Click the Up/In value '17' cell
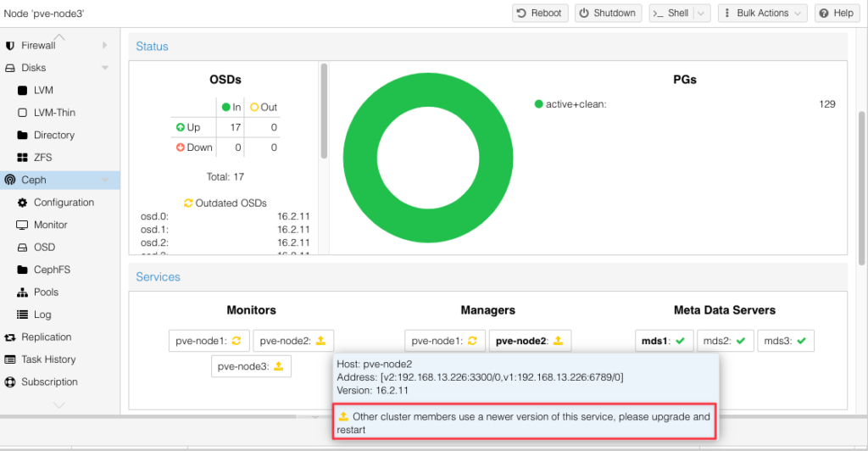Screen dimensions: 868x451 [x=236, y=127]
